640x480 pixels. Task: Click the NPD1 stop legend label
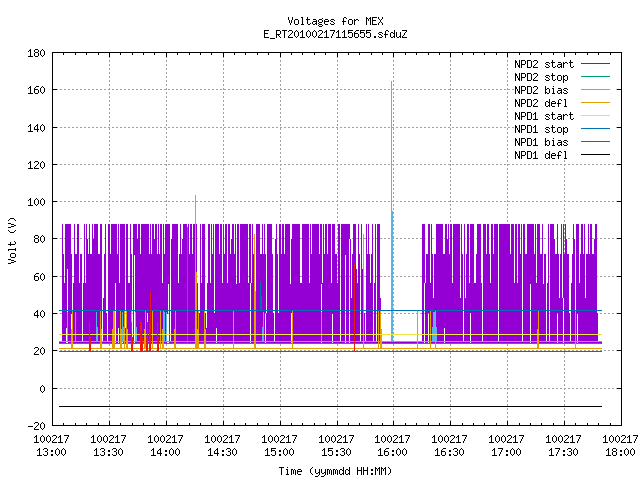[x=541, y=129]
